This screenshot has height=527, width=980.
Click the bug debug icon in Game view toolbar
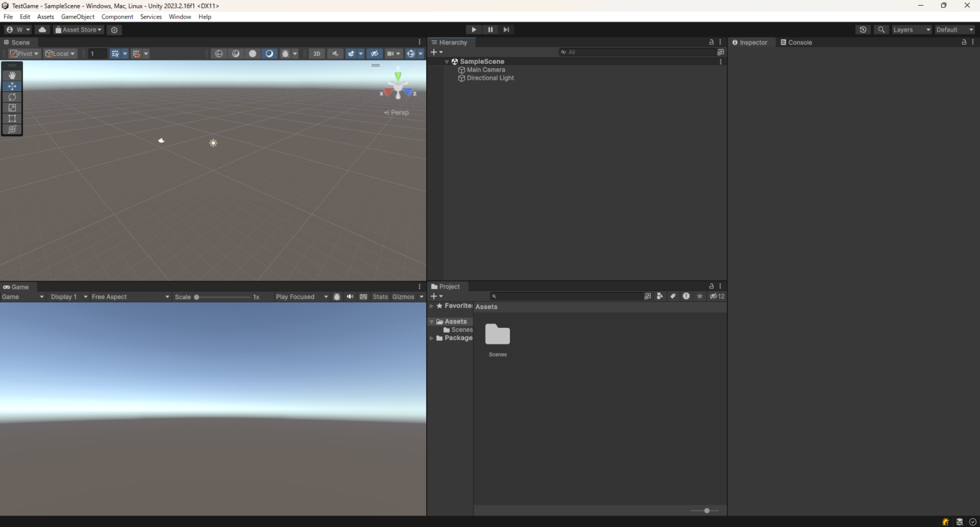(336, 297)
